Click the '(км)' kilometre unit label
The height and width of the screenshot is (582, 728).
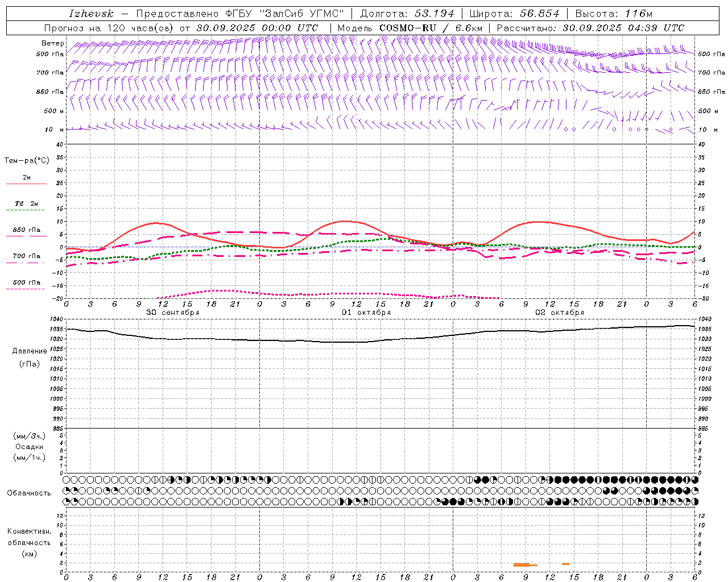(x=29, y=553)
